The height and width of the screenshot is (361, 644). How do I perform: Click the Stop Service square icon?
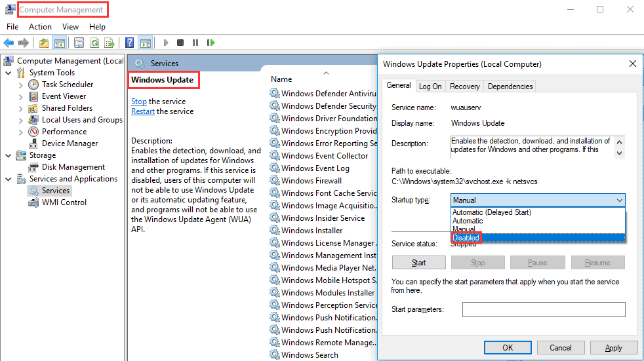180,43
